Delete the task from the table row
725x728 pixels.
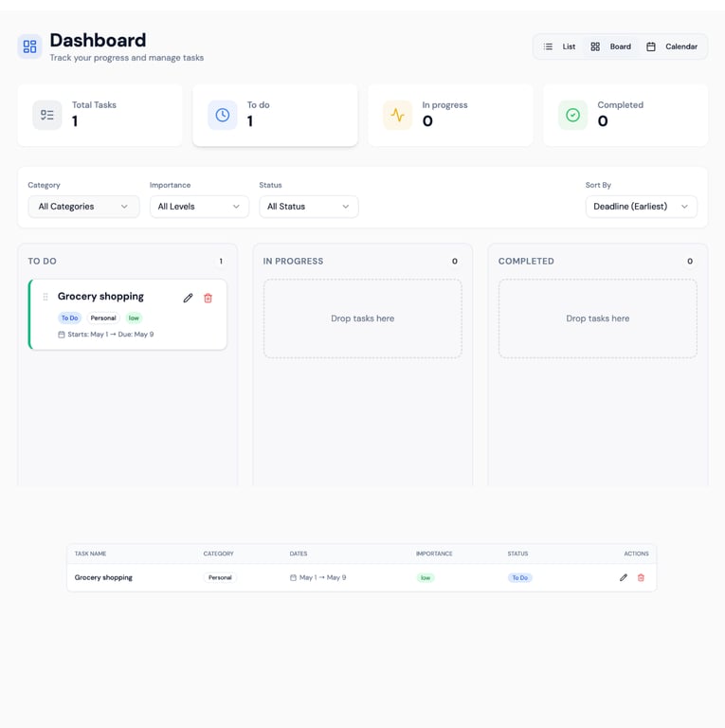(x=641, y=577)
